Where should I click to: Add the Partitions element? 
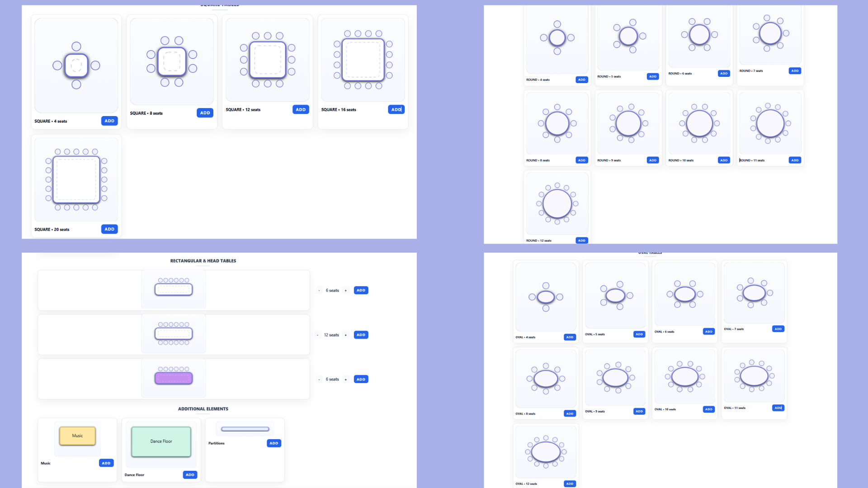click(274, 443)
